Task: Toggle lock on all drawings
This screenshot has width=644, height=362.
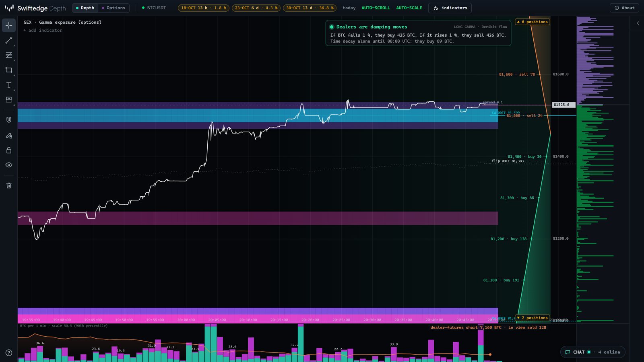Action: pos(9,150)
